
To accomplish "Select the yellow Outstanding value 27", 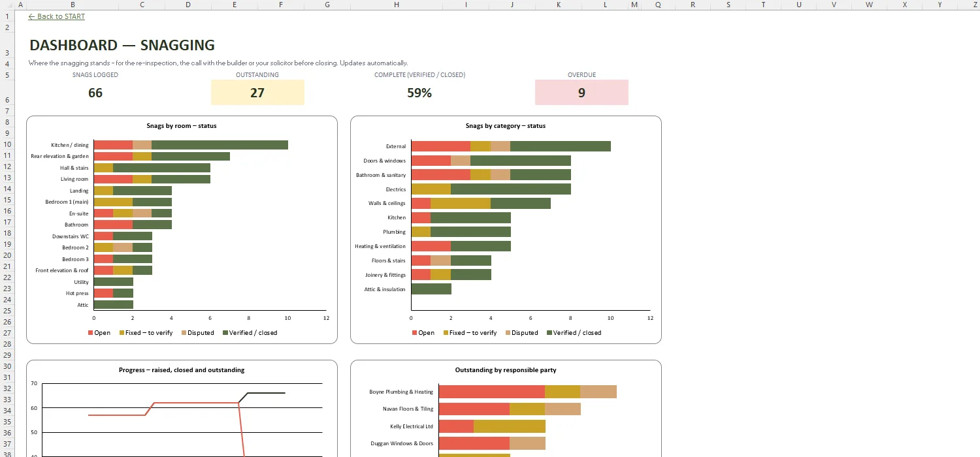I will tap(257, 93).
